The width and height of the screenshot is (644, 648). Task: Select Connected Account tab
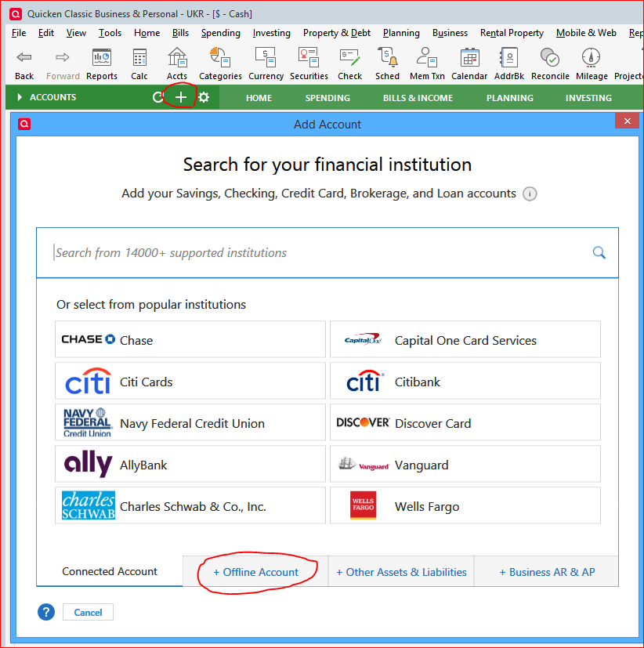[x=110, y=571]
